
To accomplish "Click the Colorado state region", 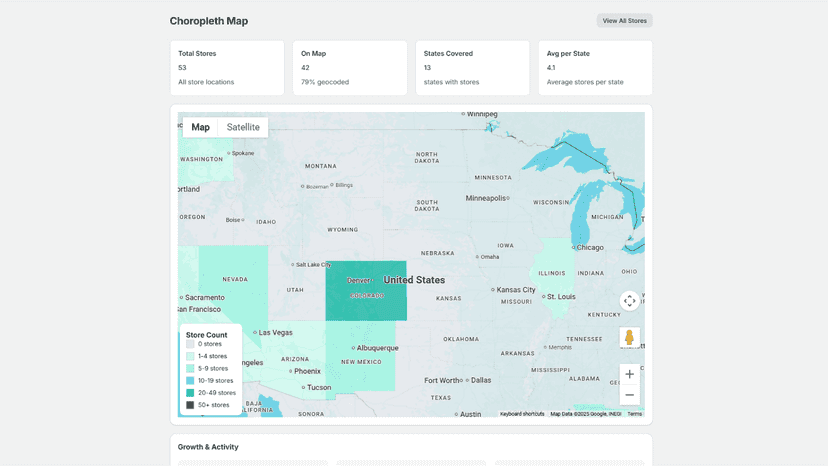I will pos(366,291).
